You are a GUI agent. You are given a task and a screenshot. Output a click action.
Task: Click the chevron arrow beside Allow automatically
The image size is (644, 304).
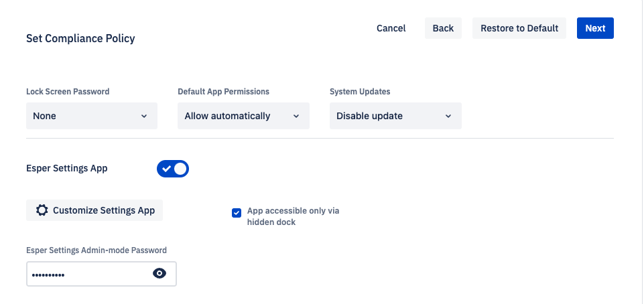coord(296,116)
